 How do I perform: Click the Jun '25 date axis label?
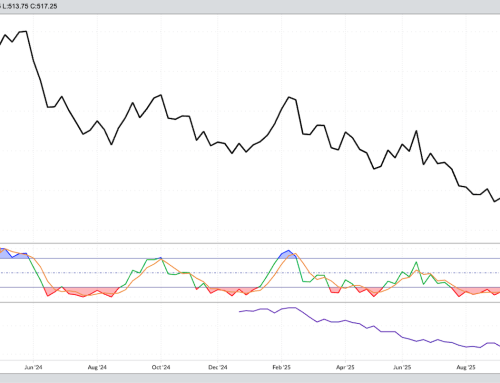coord(402,367)
